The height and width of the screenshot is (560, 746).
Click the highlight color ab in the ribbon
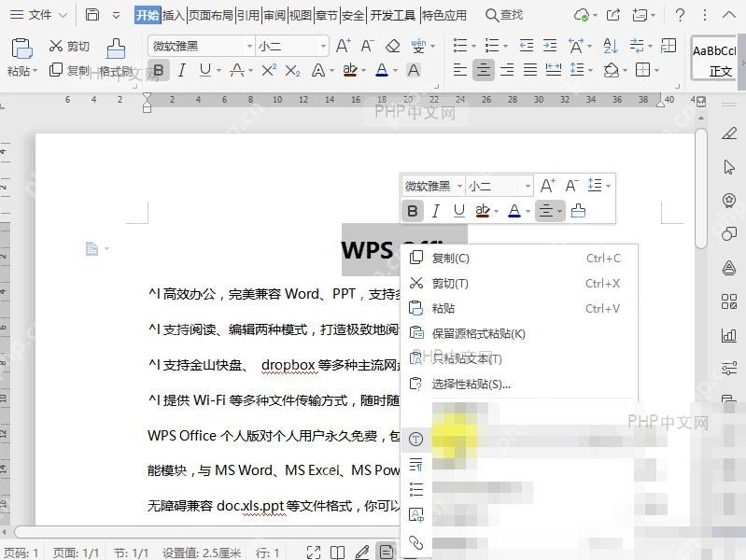(350, 70)
